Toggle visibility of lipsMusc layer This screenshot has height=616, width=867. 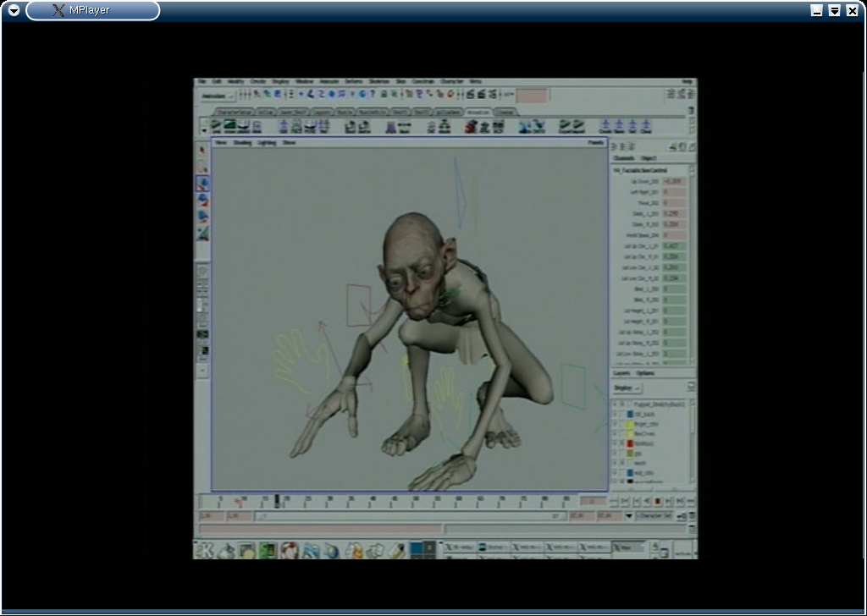tap(615, 443)
